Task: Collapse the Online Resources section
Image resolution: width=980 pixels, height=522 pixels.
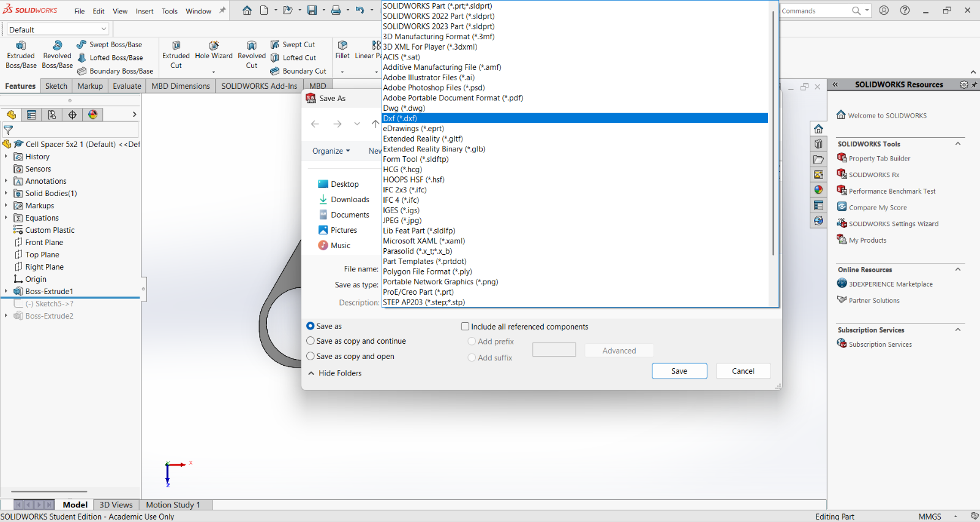Action: (958, 270)
